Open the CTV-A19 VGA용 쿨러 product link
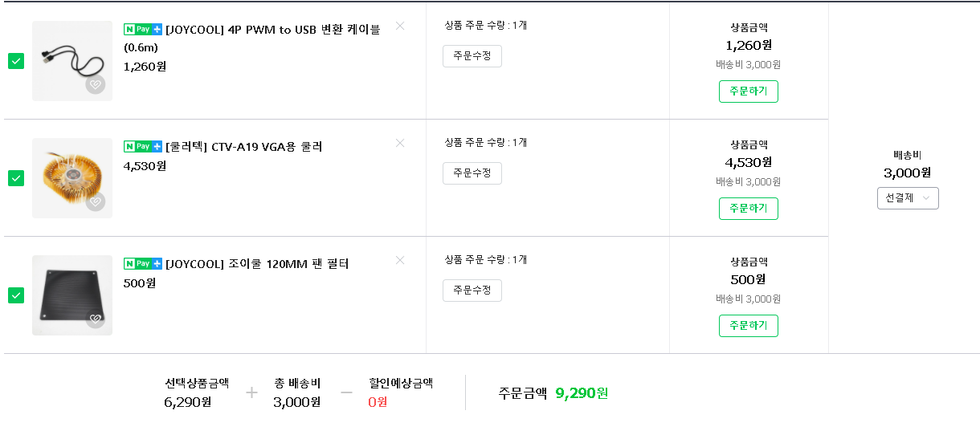Viewport: 980px width, 435px height. coord(244,147)
